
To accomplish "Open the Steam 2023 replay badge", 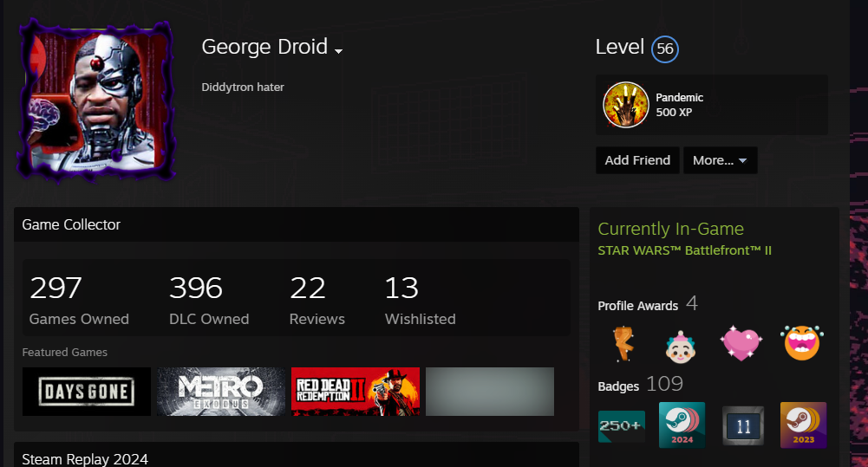I will click(803, 425).
